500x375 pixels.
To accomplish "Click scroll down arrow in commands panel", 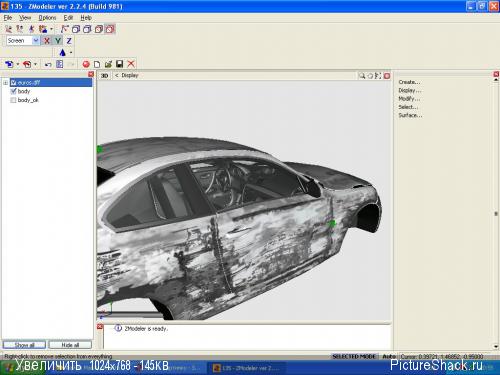I will 496,347.
